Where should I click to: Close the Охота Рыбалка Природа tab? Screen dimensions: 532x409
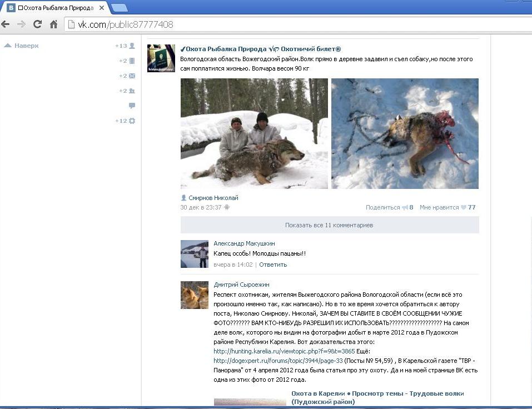(x=101, y=7)
